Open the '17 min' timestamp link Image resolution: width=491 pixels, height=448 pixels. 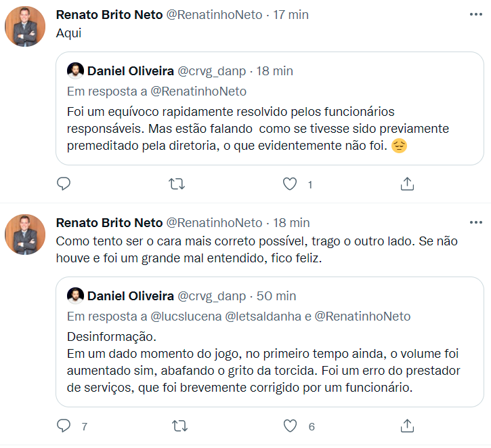tap(291, 15)
